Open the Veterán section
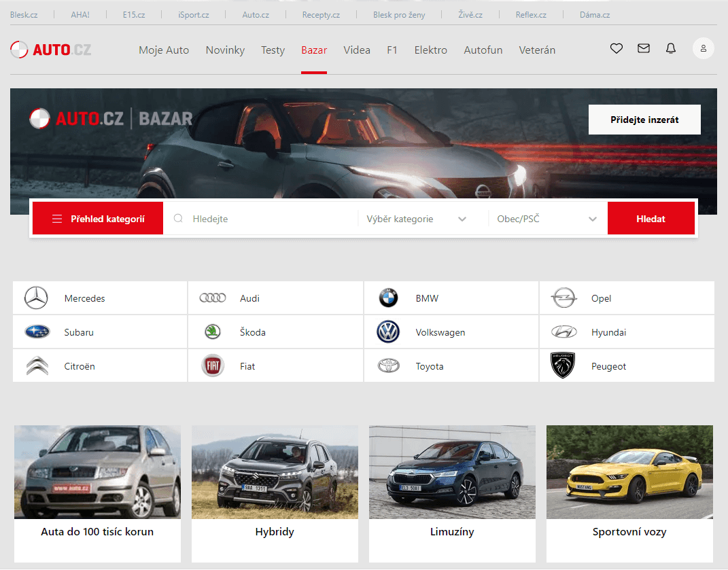The image size is (728, 570). pos(537,50)
